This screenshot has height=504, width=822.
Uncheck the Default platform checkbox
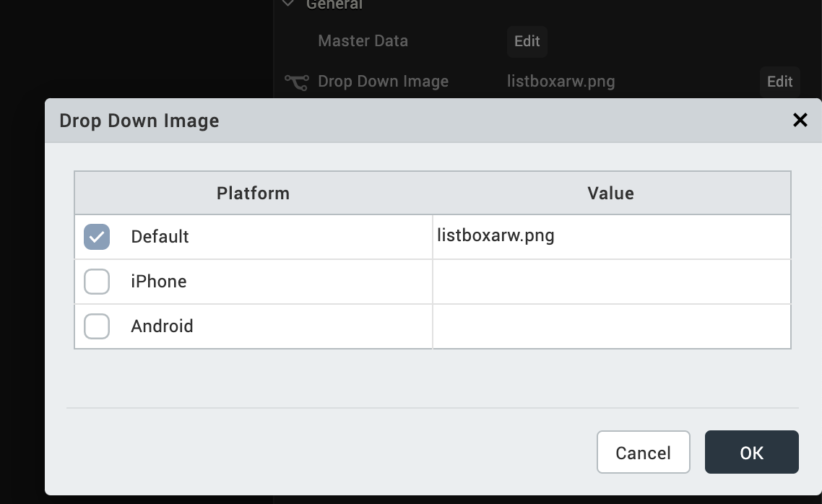tap(97, 237)
